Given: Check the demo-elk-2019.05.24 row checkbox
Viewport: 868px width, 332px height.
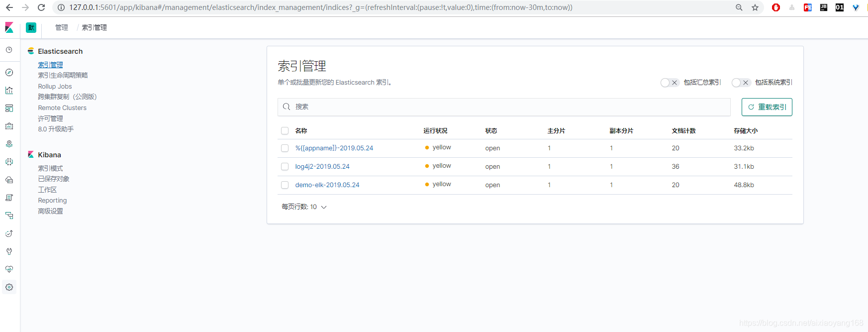Looking at the screenshot, I should 285,185.
